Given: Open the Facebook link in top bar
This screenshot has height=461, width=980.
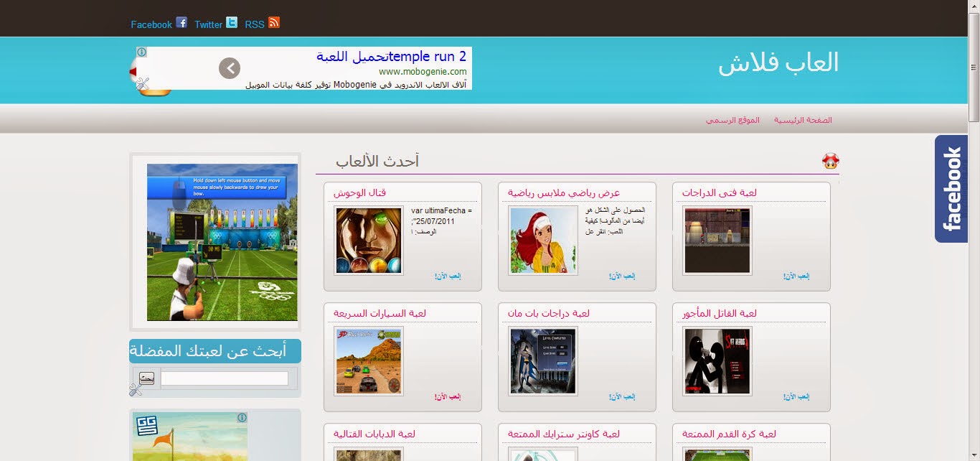Looking at the screenshot, I should (x=151, y=24).
